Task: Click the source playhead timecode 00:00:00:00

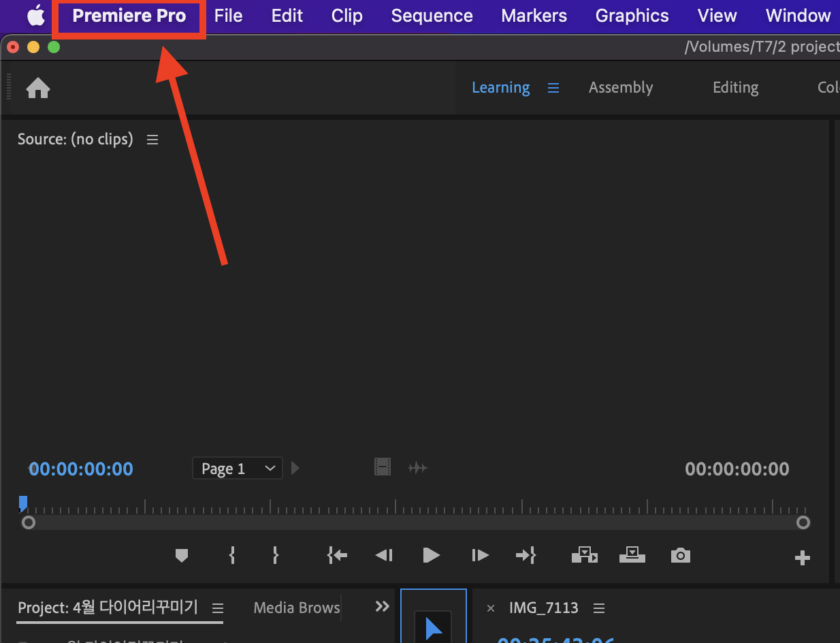Action: pos(80,469)
